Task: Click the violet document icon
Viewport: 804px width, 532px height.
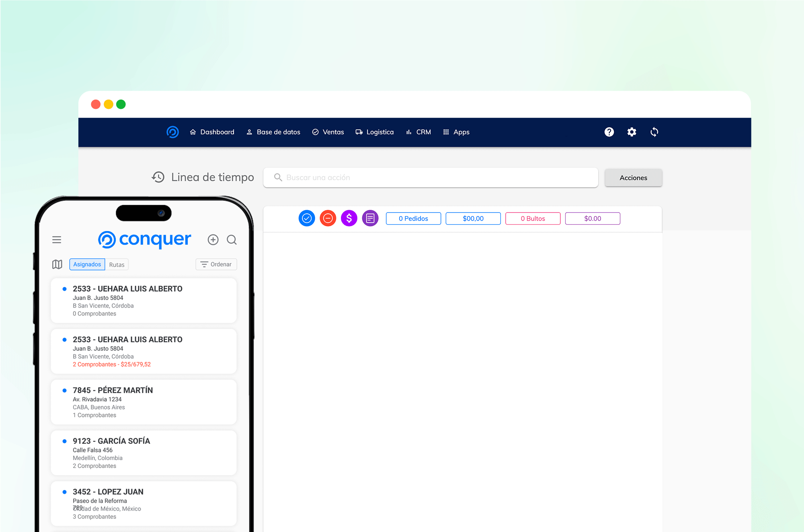Action: [x=370, y=218]
